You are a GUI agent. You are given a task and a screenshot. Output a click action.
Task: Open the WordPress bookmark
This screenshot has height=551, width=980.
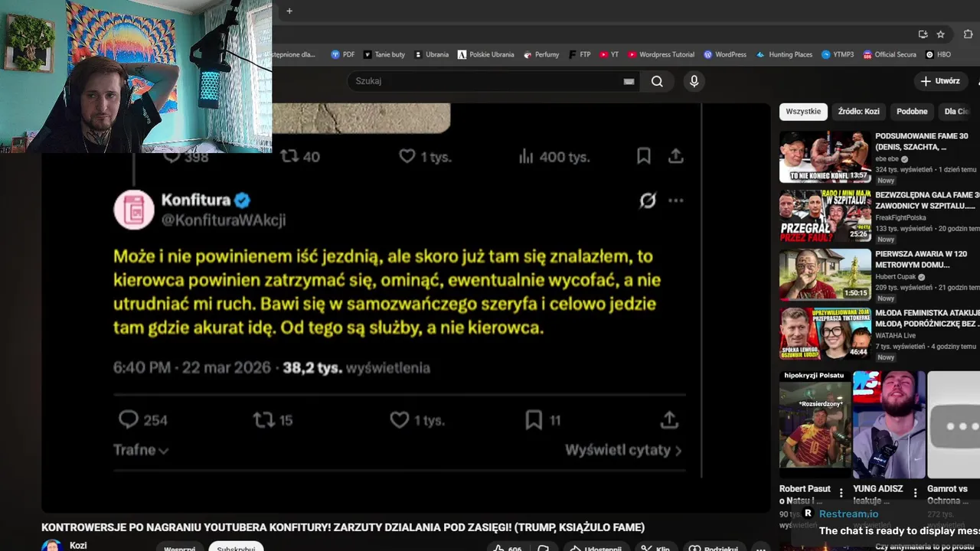(x=725, y=54)
